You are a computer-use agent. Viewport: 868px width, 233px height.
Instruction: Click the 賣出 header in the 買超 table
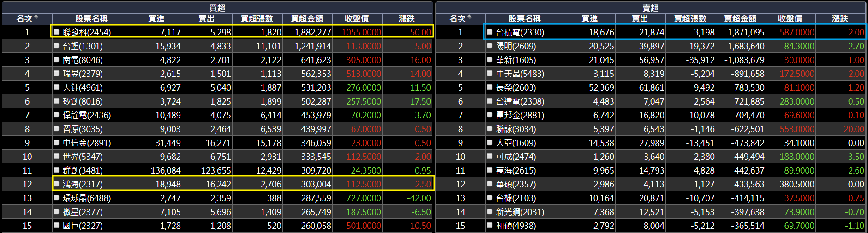click(x=207, y=18)
